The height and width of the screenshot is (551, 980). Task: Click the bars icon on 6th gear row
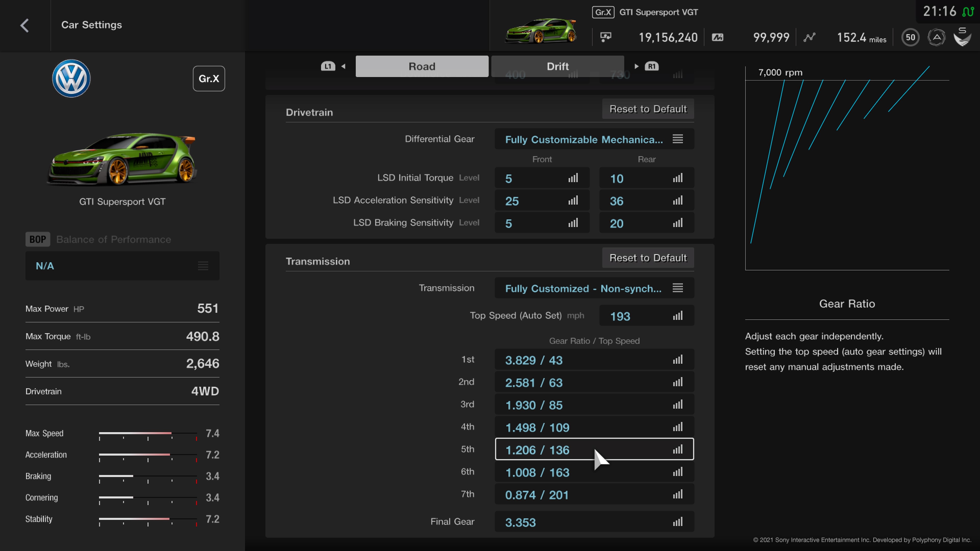pyautogui.click(x=678, y=472)
